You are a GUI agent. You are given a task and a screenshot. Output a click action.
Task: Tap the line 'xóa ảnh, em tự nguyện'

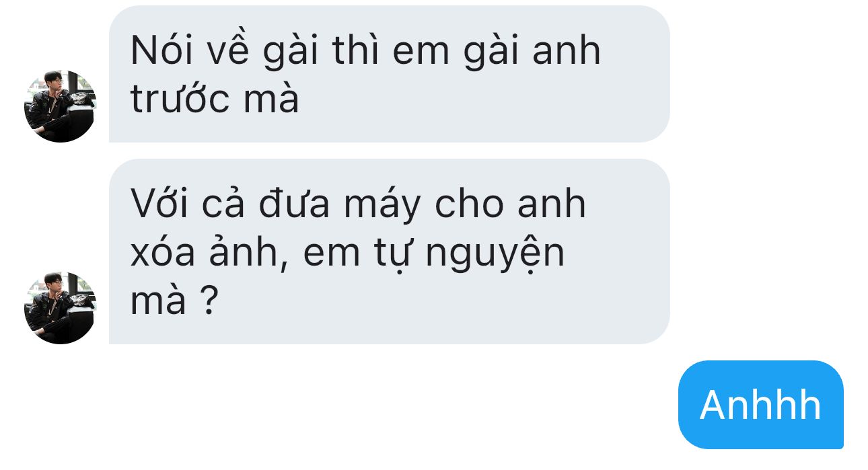tap(347, 256)
